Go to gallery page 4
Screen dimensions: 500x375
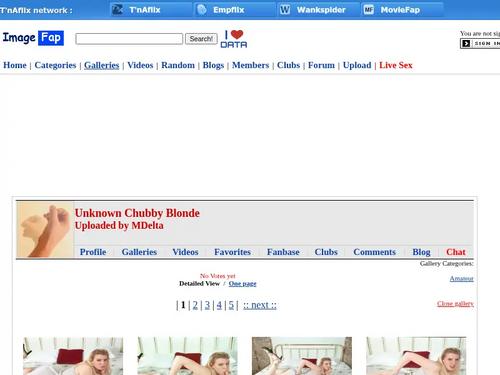coord(219,305)
